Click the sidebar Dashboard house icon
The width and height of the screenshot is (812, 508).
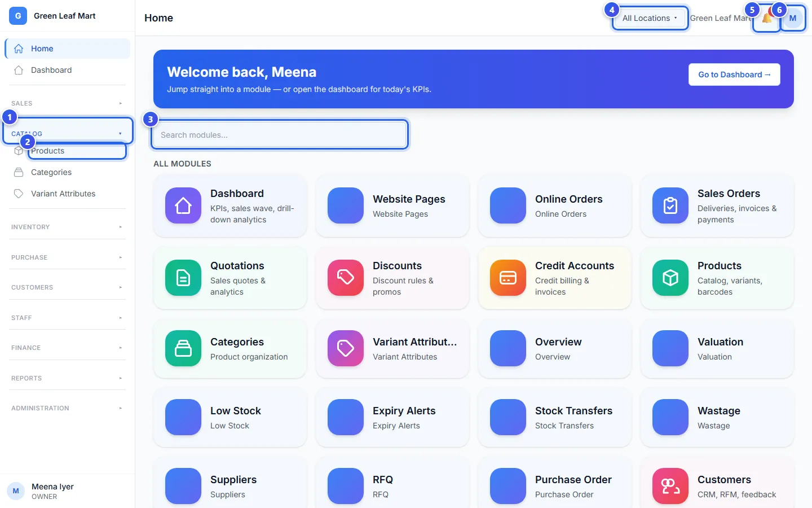[x=19, y=70]
